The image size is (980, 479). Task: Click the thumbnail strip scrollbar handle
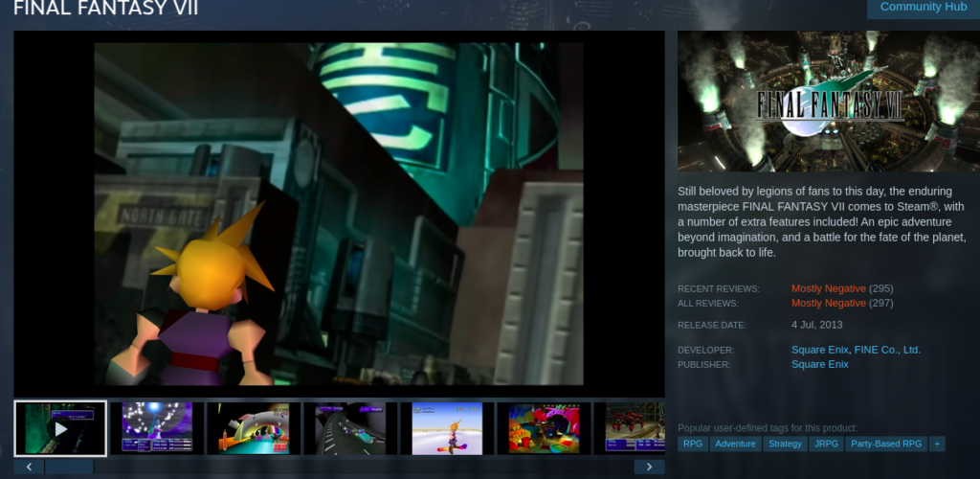tap(69, 467)
